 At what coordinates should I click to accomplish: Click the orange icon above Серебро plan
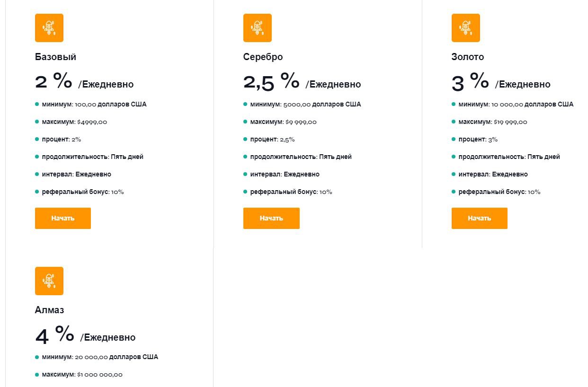click(258, 28)
